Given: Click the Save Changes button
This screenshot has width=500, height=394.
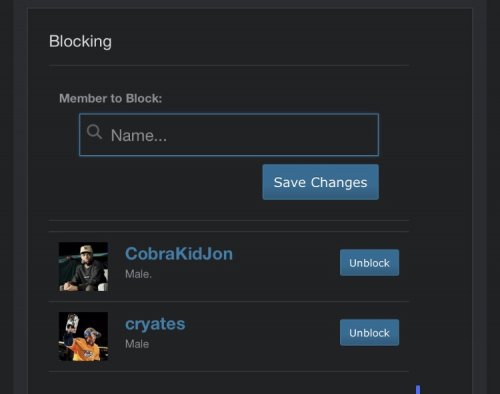Looking at the screenshot, I should tap(320, 182).
